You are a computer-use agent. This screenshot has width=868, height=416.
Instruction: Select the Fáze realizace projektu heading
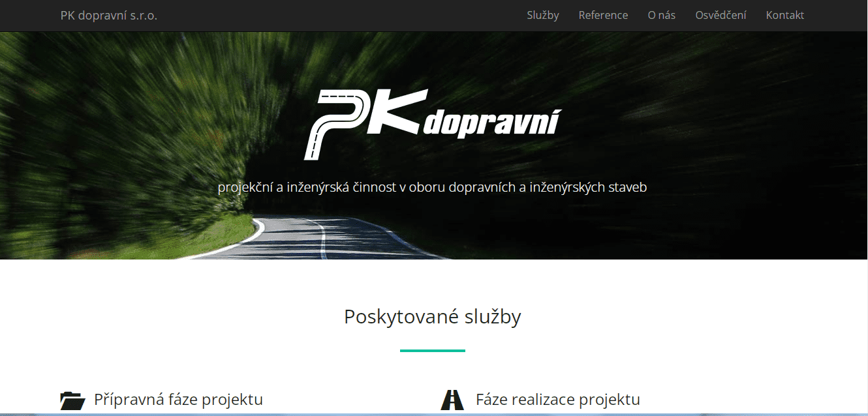558,399
